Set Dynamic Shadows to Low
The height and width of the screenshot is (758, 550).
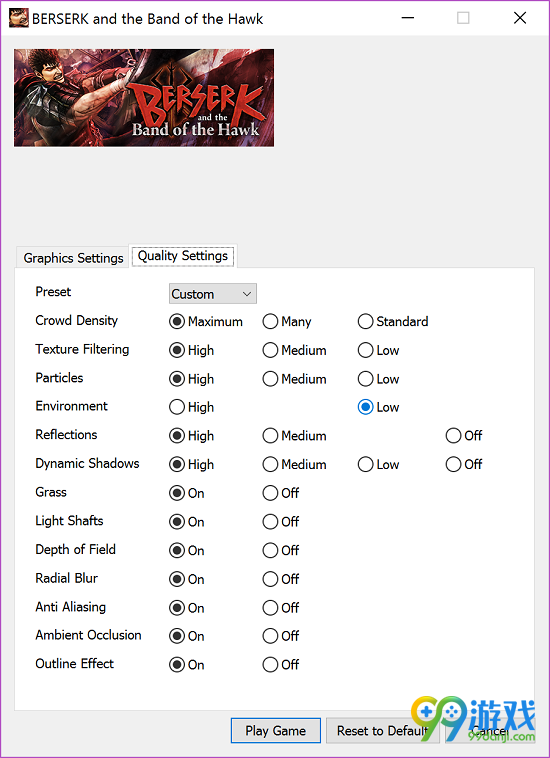(378, 465)
